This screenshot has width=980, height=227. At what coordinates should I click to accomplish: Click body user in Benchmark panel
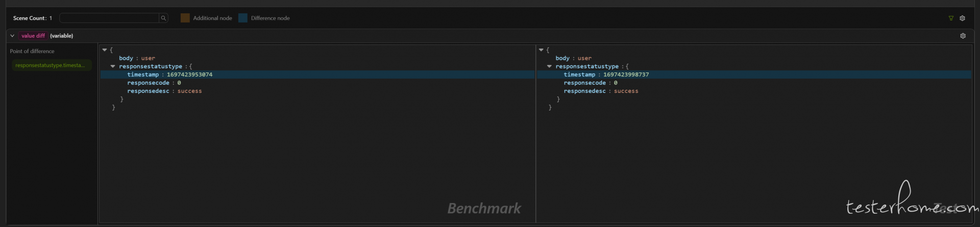137,58
